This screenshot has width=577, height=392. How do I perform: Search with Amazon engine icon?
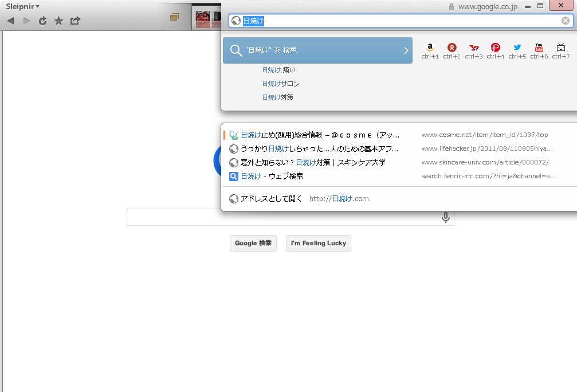(430, 48)
